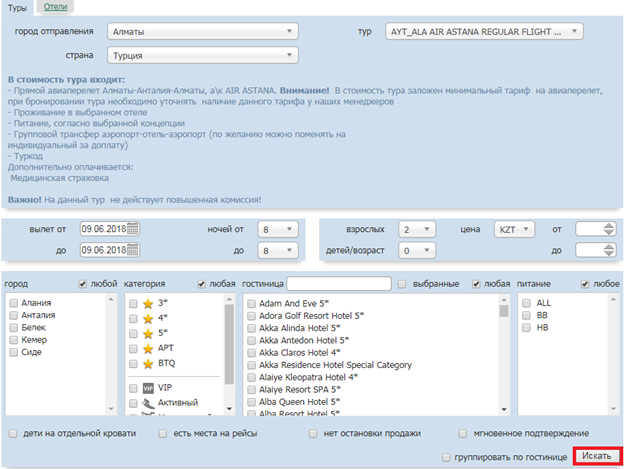The image size is (624, 469).
Task: Check the Анталия city checkbox
Action: pyautogui.click(x=14, y=315)
